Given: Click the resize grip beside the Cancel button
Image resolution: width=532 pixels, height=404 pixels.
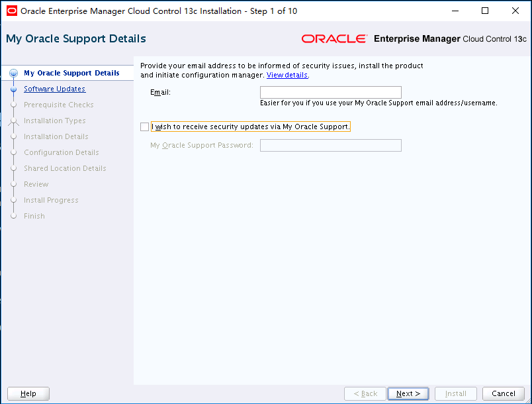Looking at the screenshot, I should pos(527,400).
